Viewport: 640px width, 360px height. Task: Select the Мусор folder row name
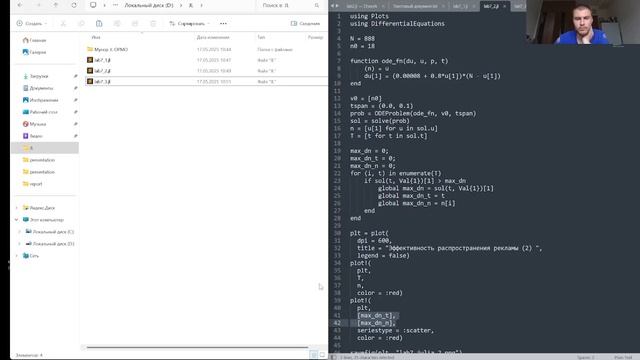click(111, 49)
